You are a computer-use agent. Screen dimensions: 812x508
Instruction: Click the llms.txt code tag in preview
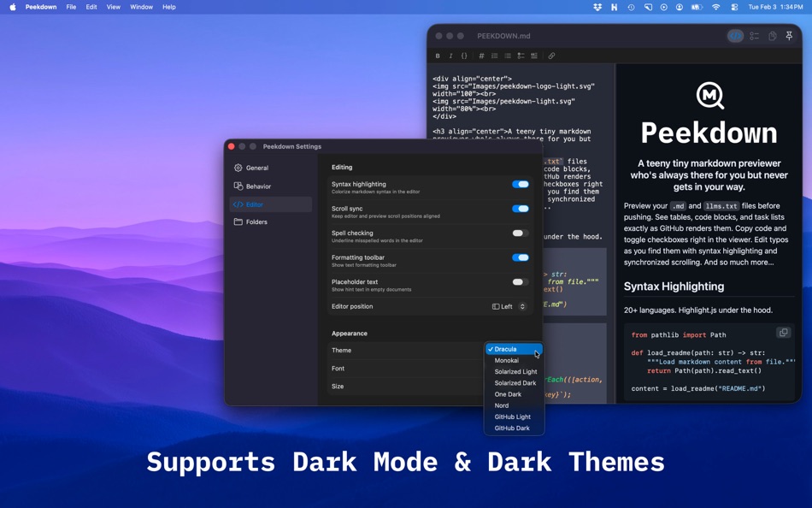(721, 206)
